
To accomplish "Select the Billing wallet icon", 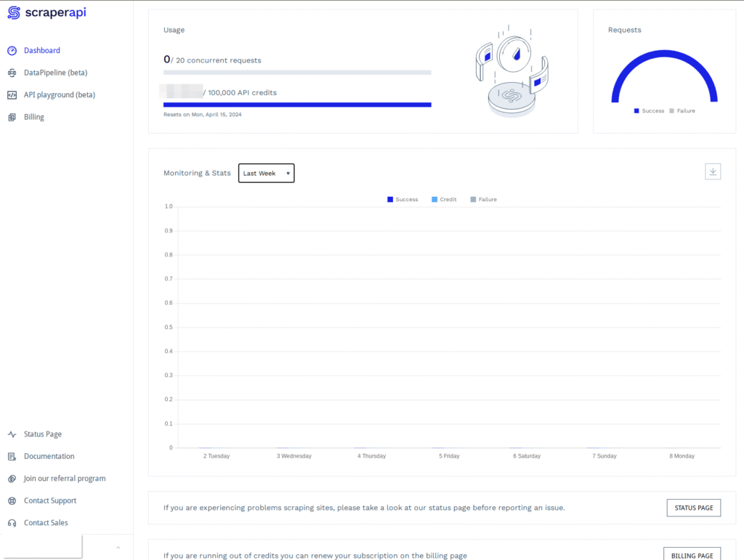I will point(12,117).
